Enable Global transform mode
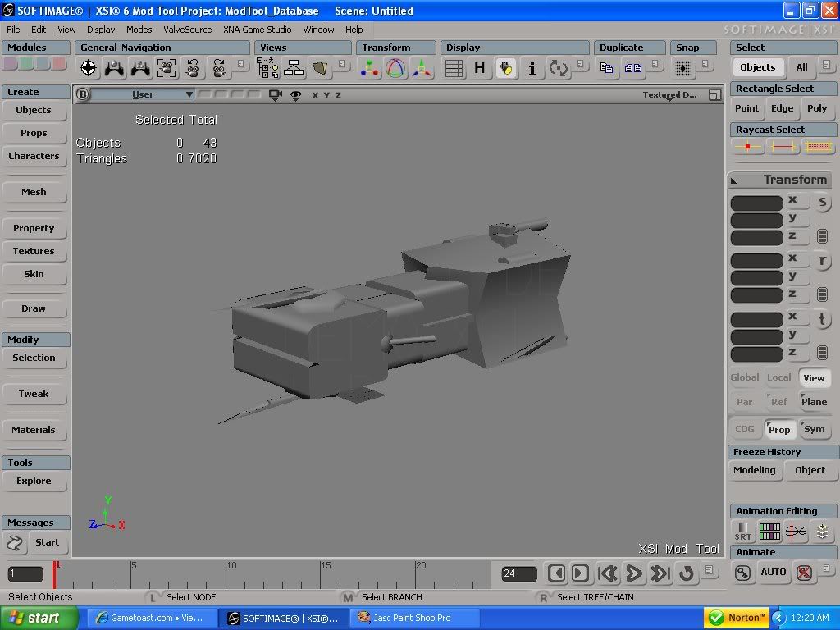 (745, 377)
